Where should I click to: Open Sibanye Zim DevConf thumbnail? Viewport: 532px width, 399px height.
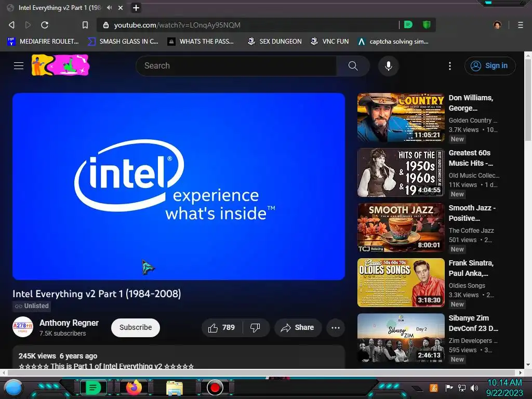coord(401,338)
